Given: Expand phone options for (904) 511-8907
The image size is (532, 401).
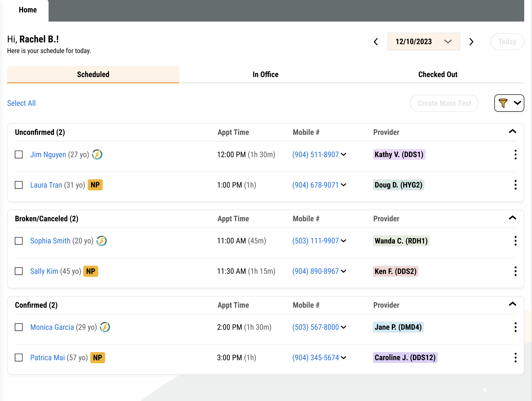Looking at the screenshot, I should coord(344,154).
